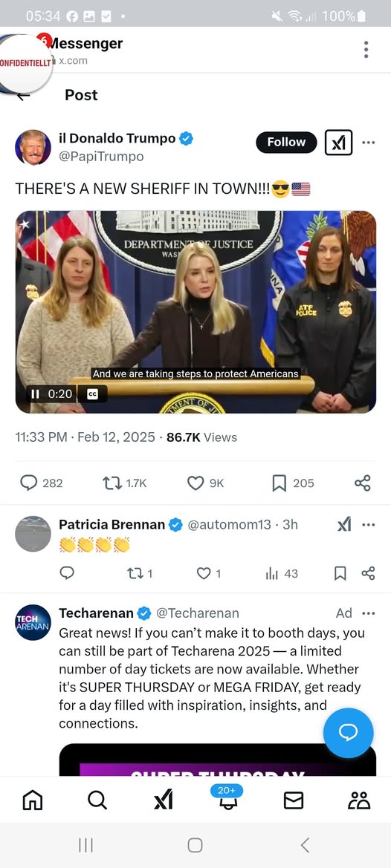Toggle closed captions on the video
The height and width of the screenshot is (868, 391).
pos(93,394)
